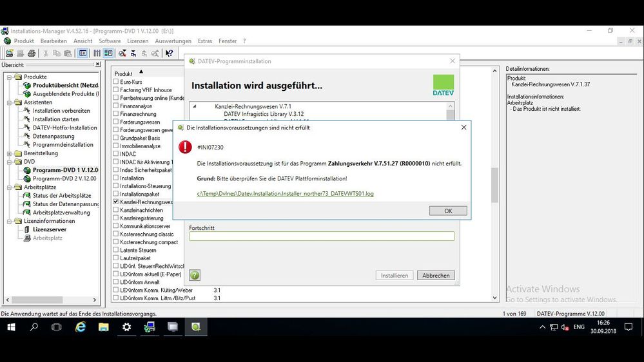Click the context help arrow-question icon
This screenshot has width=644, height=362.
click(x=169, y=53)
